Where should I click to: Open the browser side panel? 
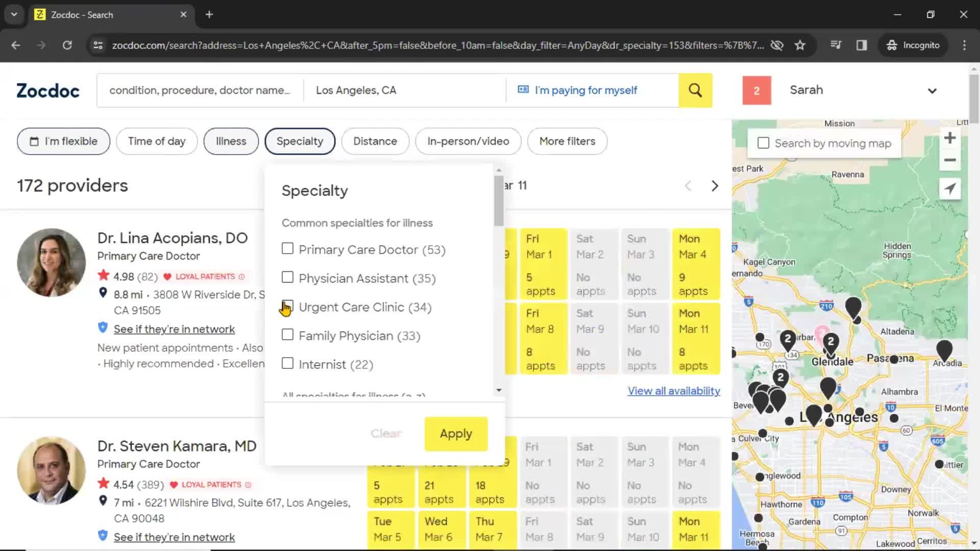pos(862,45)
